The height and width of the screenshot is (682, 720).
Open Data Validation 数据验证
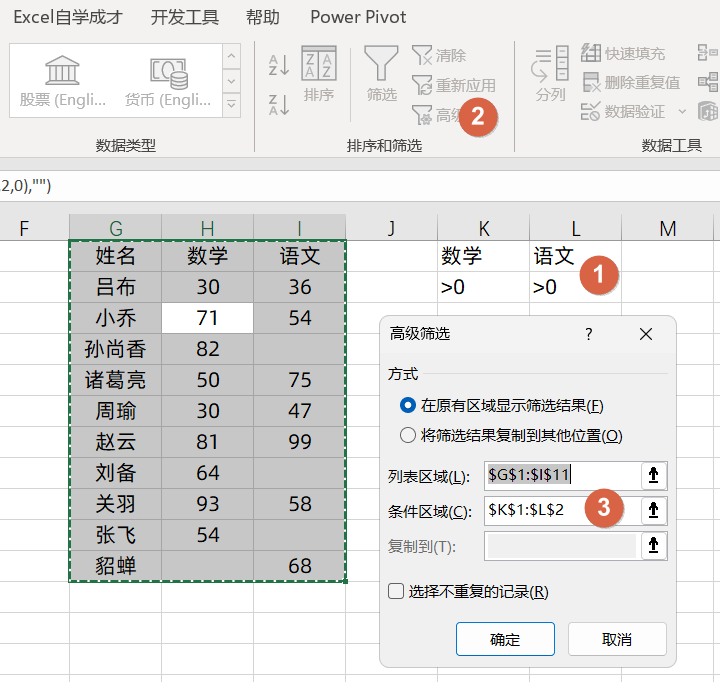click(623, 112)
